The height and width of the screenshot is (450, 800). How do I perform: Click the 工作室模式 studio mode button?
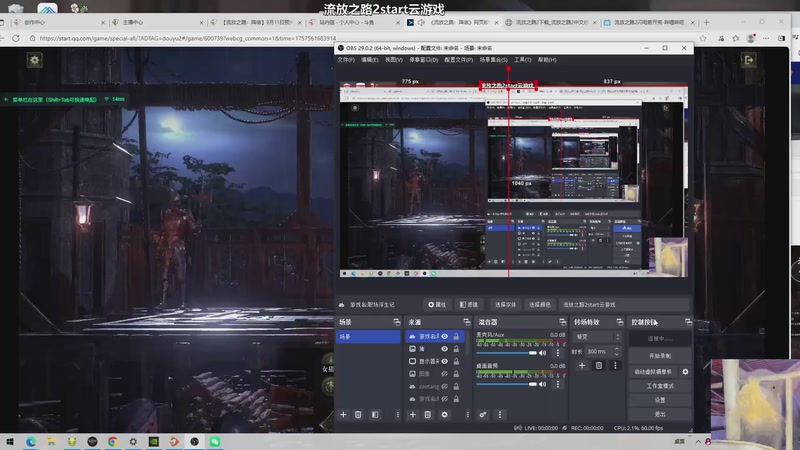[x=660, y=386]
